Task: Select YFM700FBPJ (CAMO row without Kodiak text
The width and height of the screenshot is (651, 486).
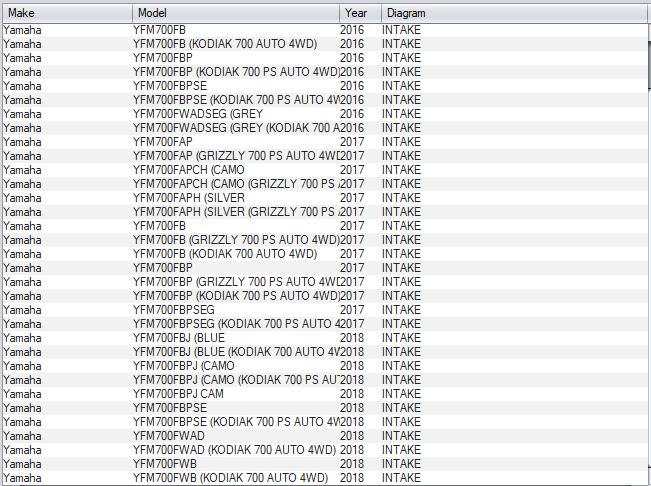Action: pos(325,366)
